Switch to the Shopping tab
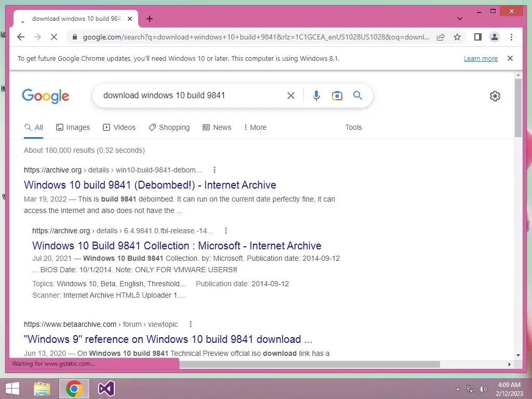This screenshot has height=399, width=532. click(x=169, y=128)
